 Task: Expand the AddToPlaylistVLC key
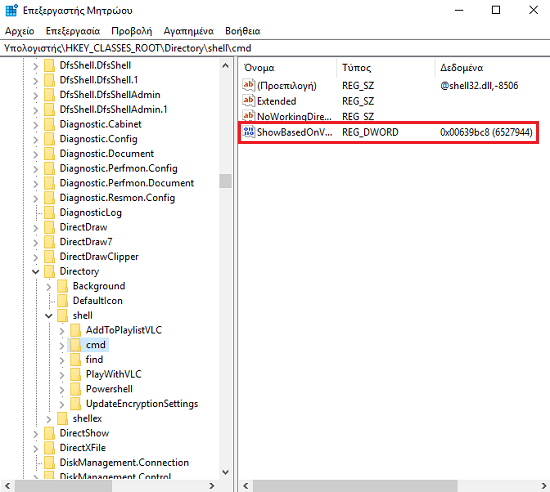click(62, 331)
